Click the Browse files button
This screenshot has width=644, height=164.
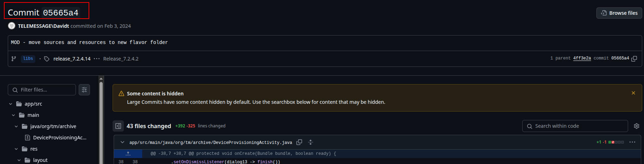click(619, 13)
